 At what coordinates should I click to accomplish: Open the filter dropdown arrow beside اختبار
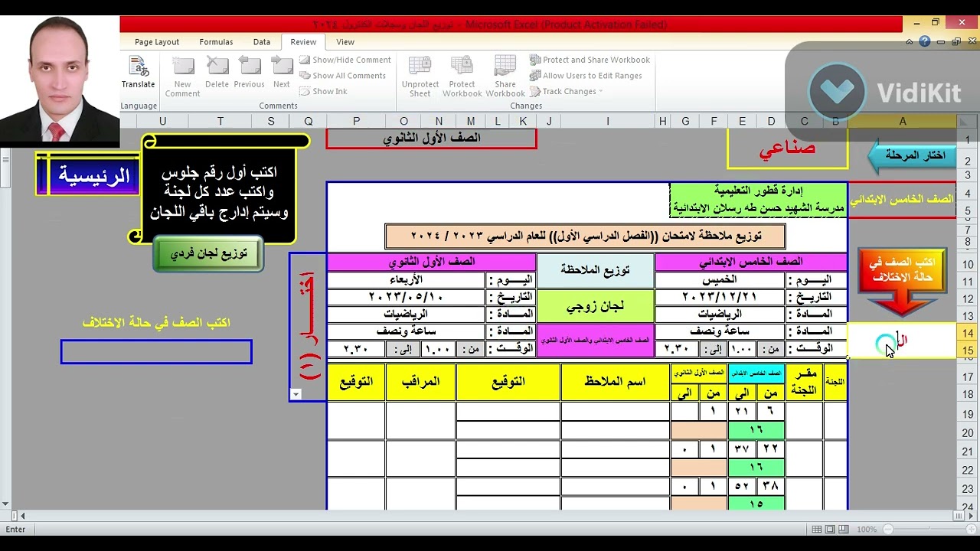pos(296,395)
